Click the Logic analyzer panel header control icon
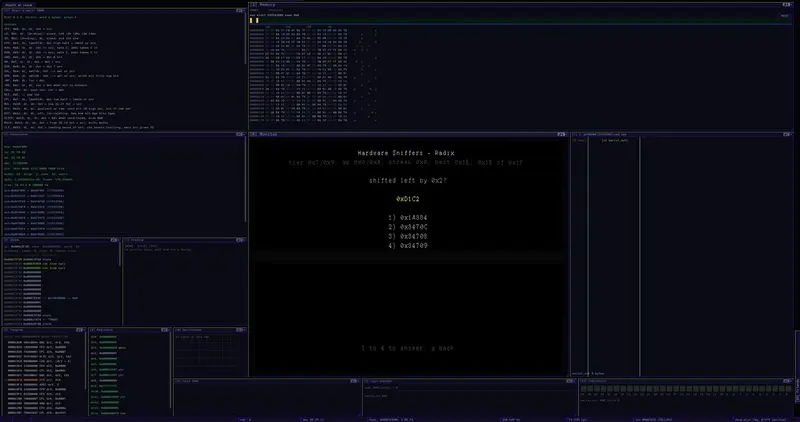Image resolution: width=800 pixels, height=422 pixels. pos(569,381)
